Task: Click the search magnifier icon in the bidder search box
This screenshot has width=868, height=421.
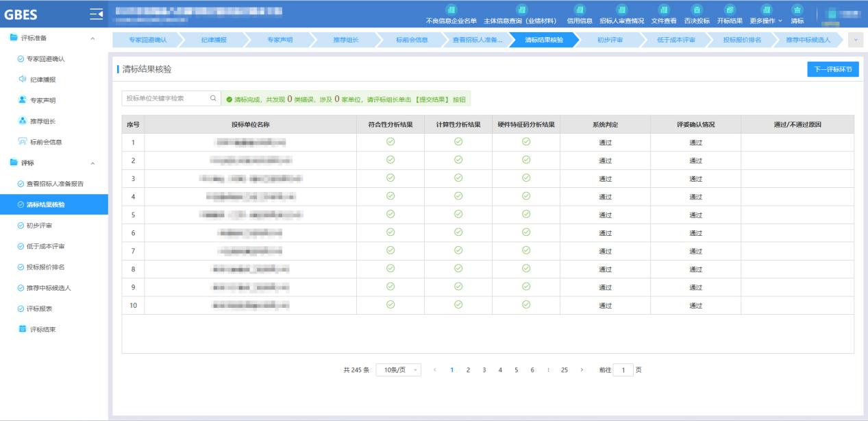Action: [213, 99]
